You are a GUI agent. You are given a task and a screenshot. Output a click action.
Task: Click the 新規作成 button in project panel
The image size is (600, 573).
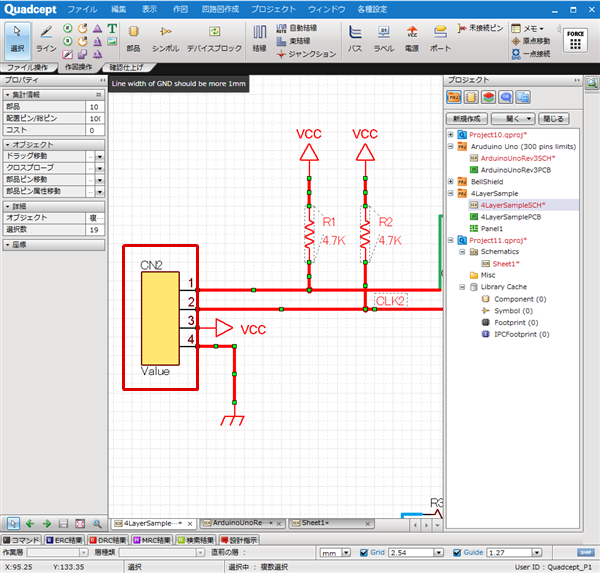click(x=469, y=118)
